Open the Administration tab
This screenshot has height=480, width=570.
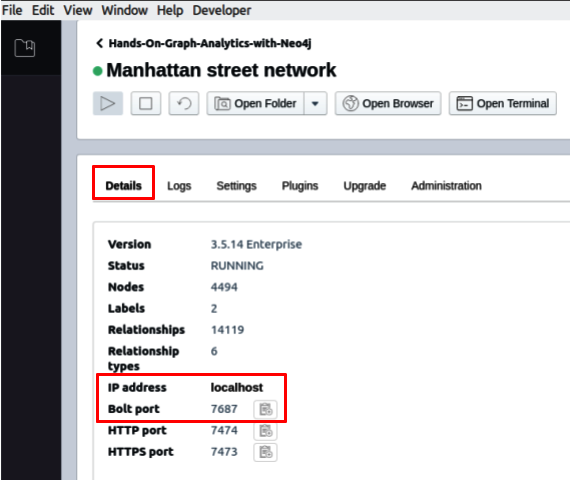(x=446, y=186)
